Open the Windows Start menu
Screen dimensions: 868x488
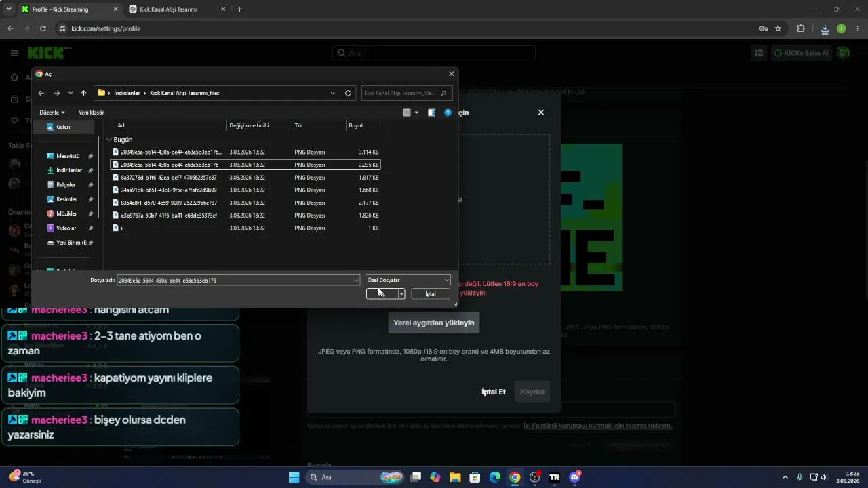(x=294, y=477)
